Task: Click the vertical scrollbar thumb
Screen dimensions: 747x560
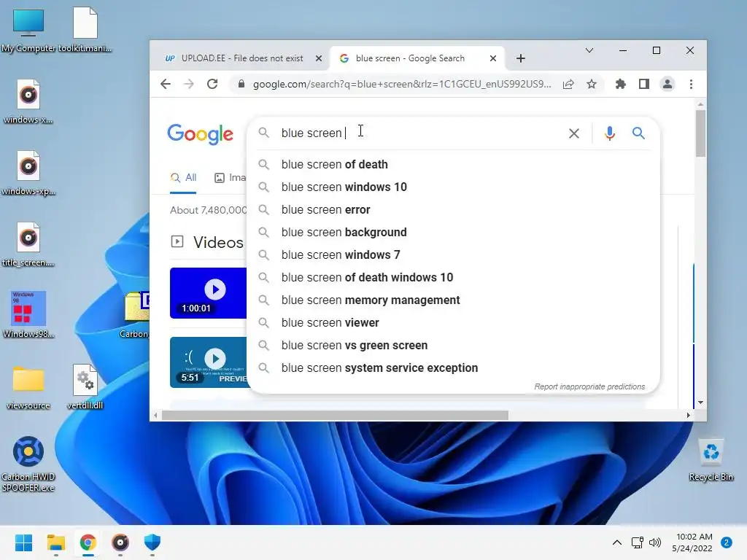Action: (700, 133)
